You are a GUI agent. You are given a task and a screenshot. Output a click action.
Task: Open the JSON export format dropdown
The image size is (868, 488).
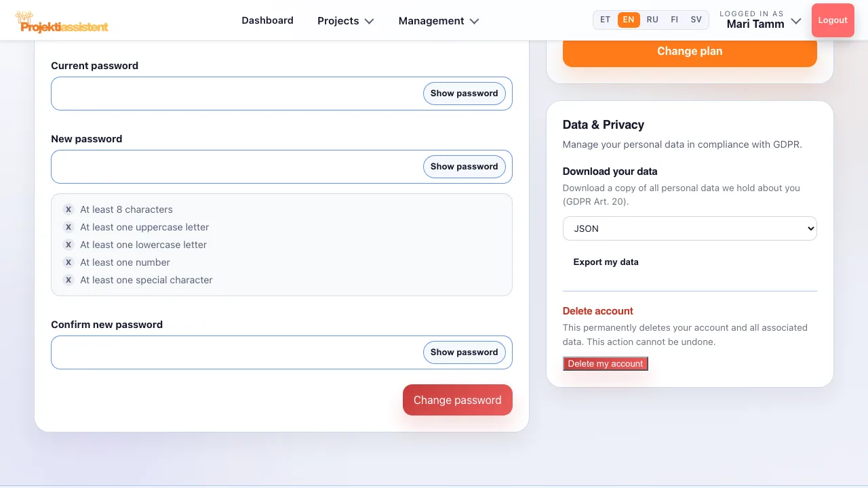690,228
